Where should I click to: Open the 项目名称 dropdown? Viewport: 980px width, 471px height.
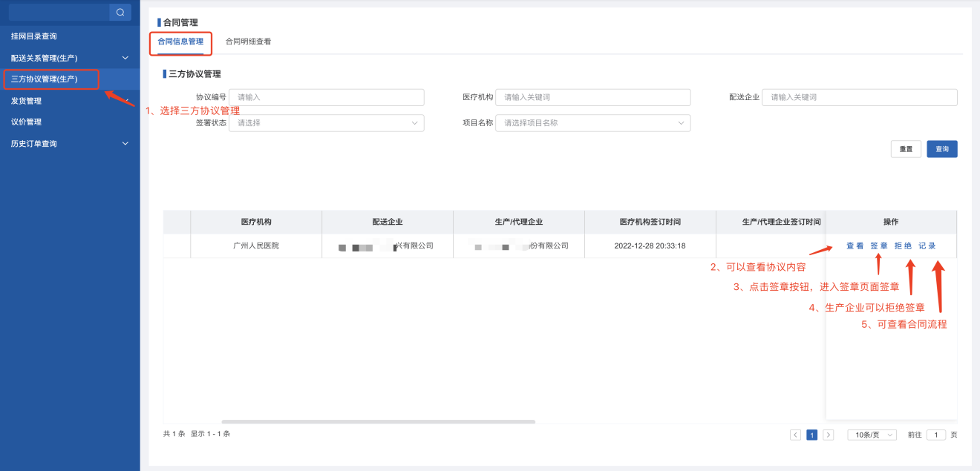(592, 123)
